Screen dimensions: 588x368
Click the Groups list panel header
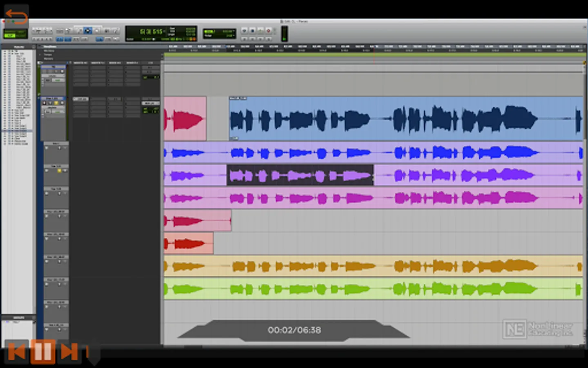coord(18,318)
